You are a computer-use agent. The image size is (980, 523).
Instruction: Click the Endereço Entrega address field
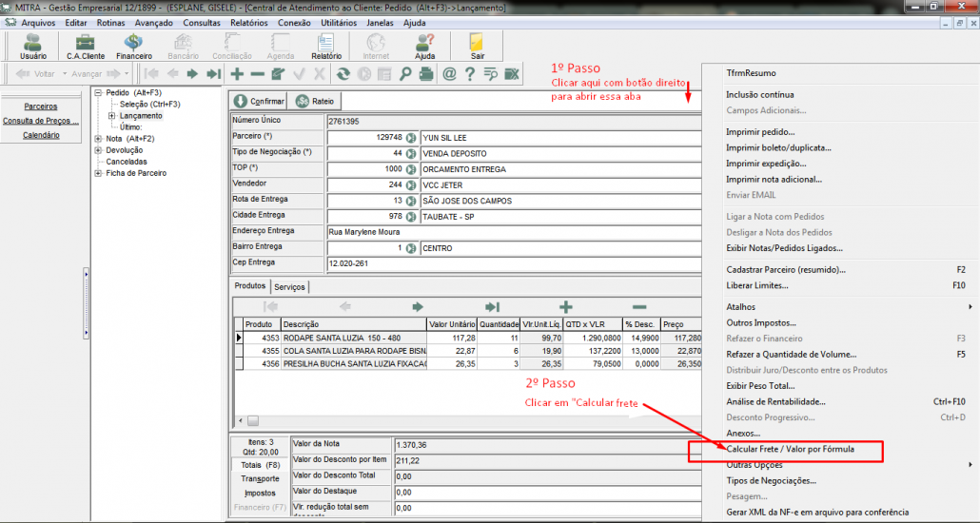(514, 231)
